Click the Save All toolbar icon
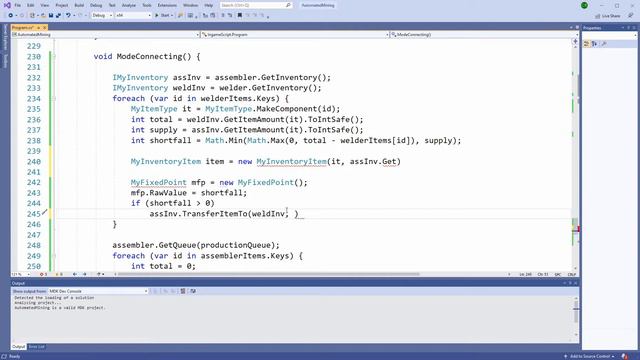The height and width of the screenshot is (360, 640). coord(58,16)
